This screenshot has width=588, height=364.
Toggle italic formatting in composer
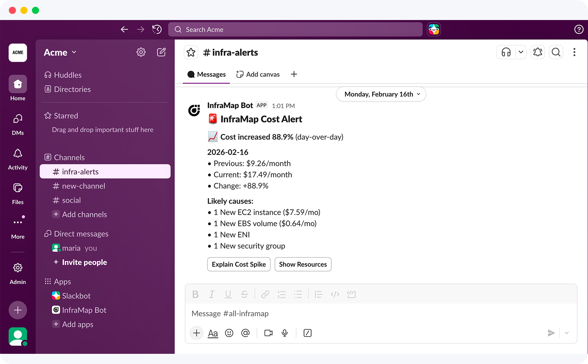pyautogui.click(x=212, y=294)
